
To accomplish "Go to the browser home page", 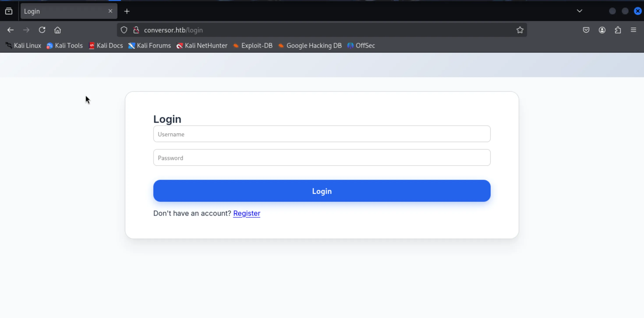I will pos(58,30).
